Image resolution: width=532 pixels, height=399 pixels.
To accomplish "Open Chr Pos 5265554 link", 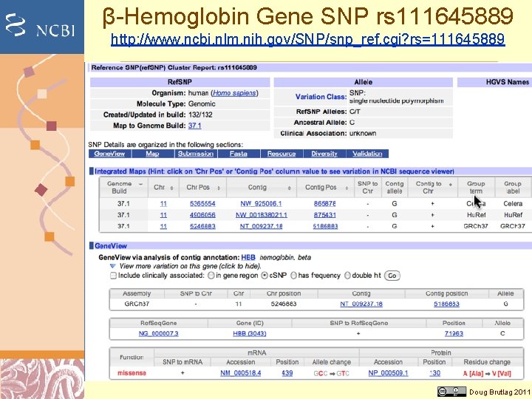I will 202,204.
